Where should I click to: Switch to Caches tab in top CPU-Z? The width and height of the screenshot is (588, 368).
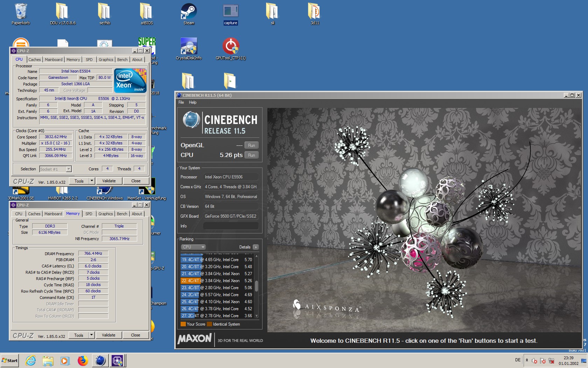pos(35,60)
